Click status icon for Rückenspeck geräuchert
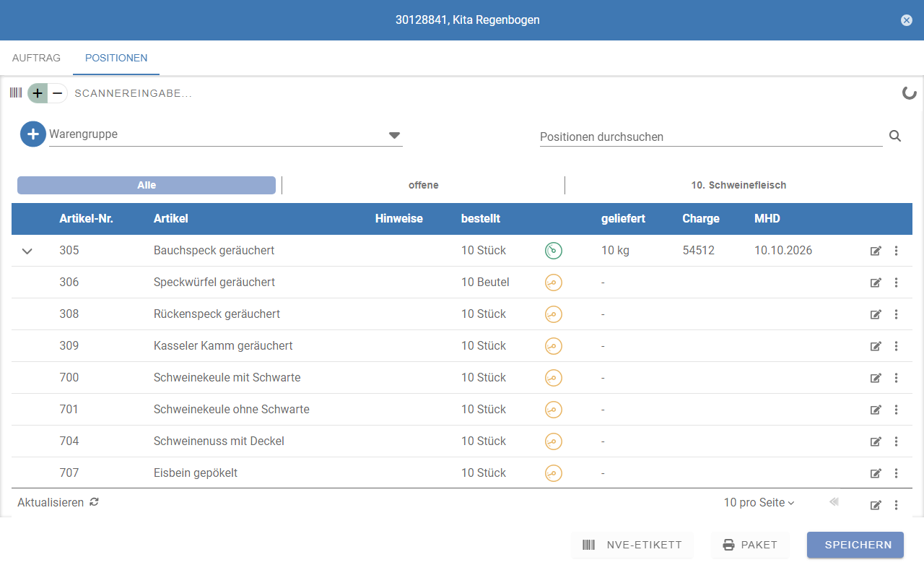The width and height of the screenshot is (924, 578). [x=554, y=314]
